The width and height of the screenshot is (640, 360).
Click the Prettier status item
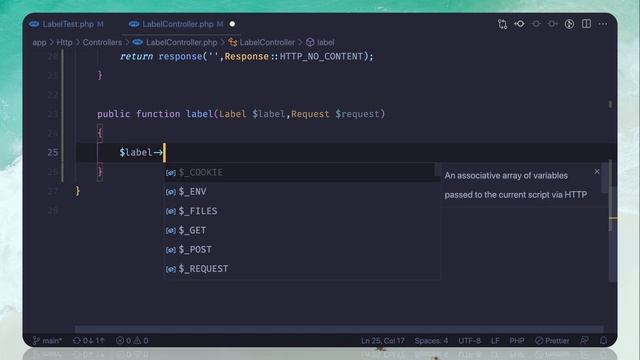coord(552,340)
